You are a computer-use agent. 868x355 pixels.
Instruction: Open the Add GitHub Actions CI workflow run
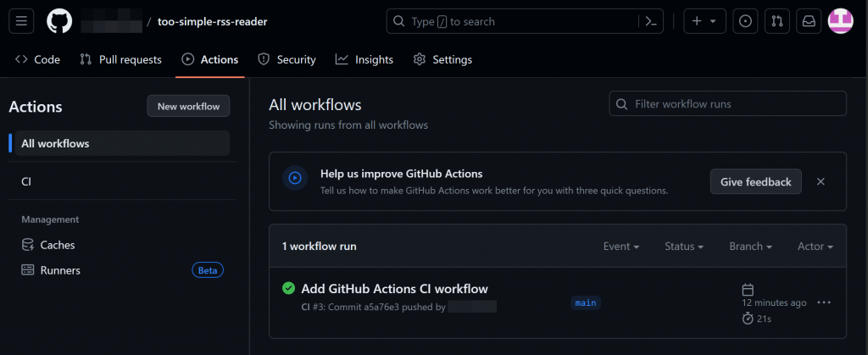[x=394, y=289]
